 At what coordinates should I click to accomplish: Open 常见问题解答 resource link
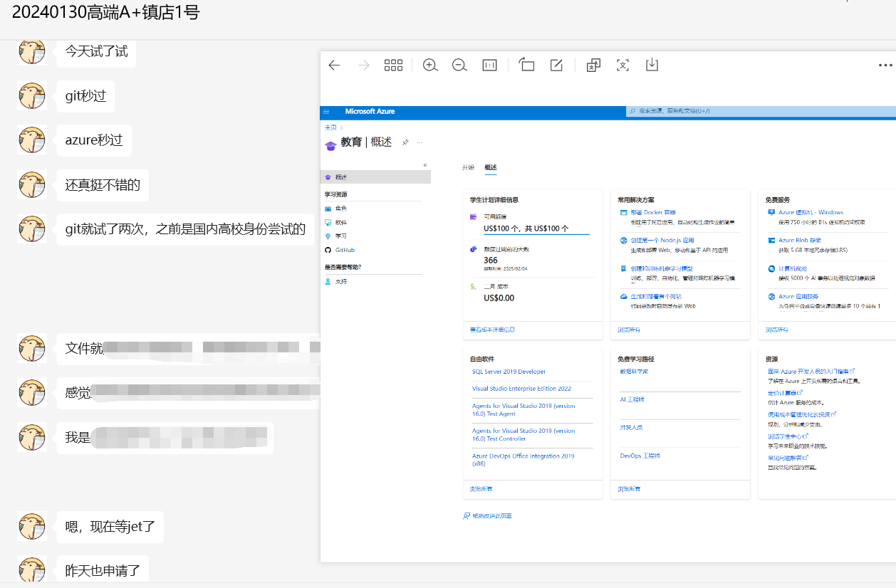click(x=788, y=458)
